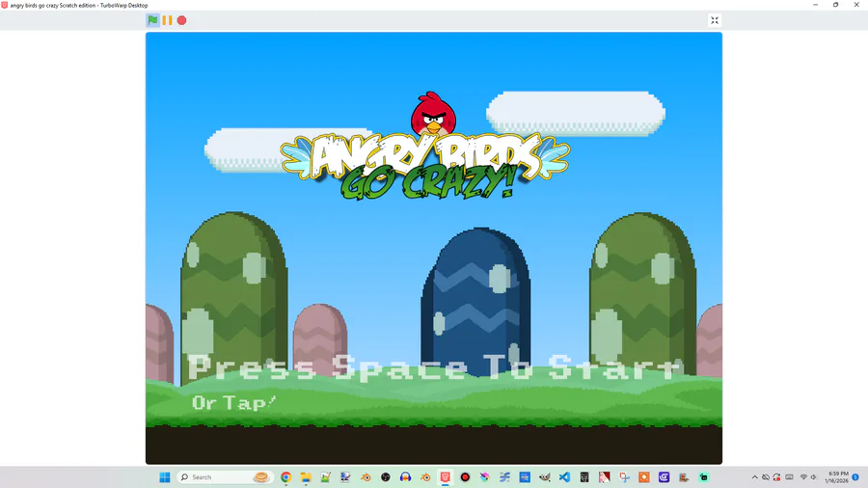Open the Blender icon beside the TurboWarp taskbar icon

(x=425, y=477)
